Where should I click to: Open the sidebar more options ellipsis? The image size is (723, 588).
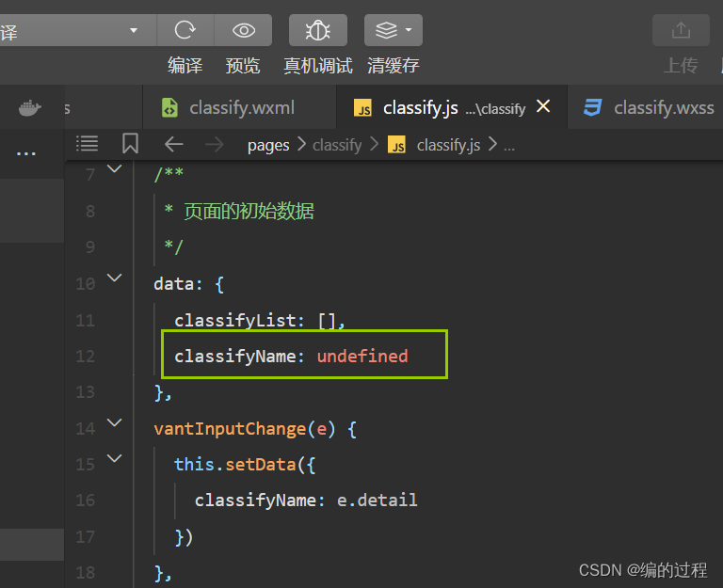[x=25, y=153]
